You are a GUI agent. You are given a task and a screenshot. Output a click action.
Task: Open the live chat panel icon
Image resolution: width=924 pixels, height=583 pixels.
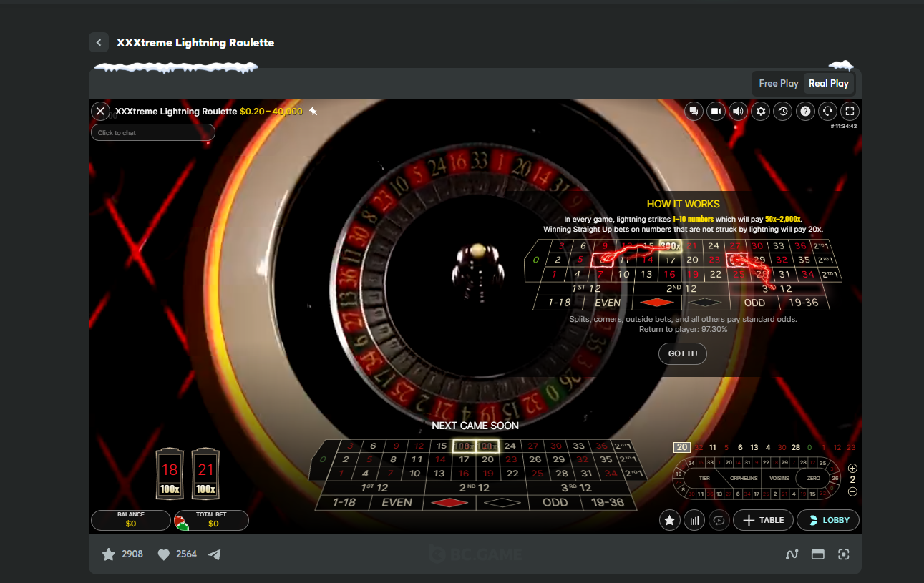coord(693,112)
